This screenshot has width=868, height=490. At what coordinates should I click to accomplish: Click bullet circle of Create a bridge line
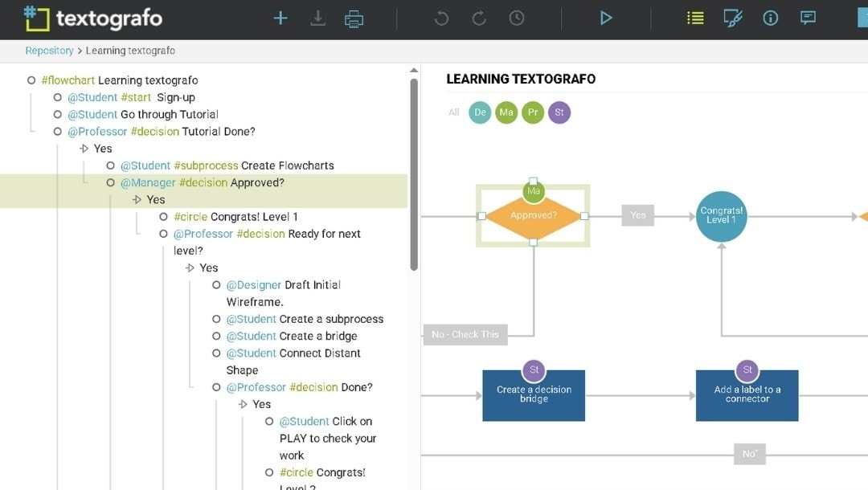click(x=216, y=336)
